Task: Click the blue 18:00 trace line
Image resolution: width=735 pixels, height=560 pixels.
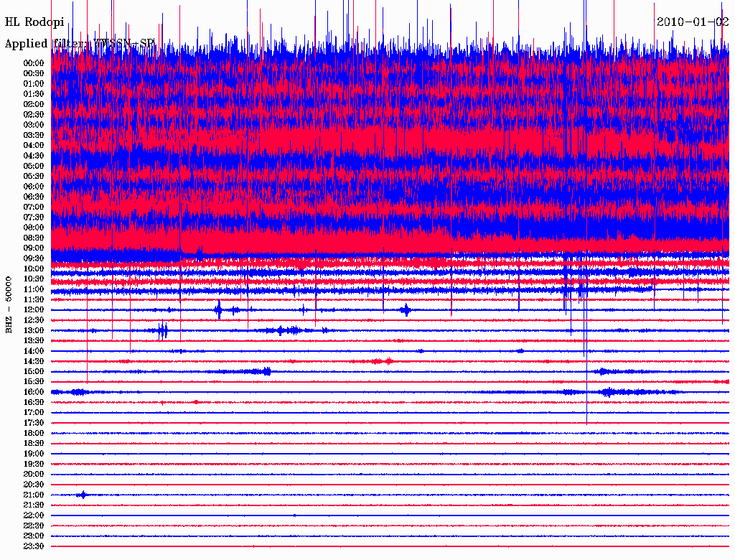Action: point(390,434)
